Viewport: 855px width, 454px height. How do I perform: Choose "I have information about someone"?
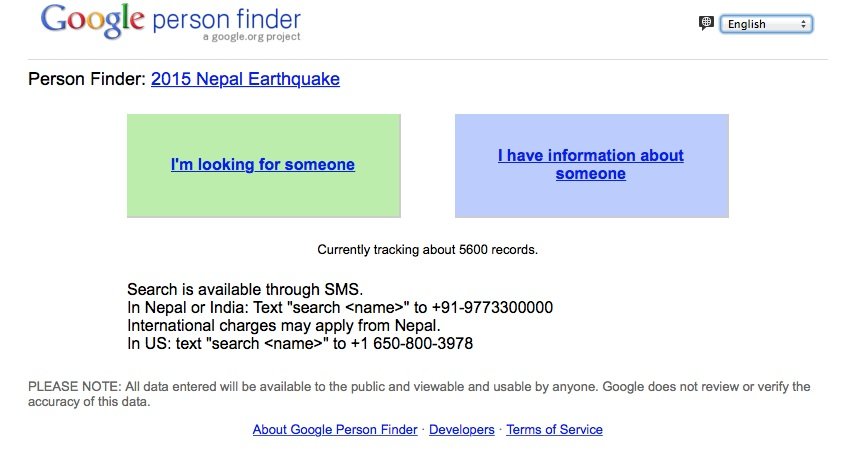(x=591, y=165)
